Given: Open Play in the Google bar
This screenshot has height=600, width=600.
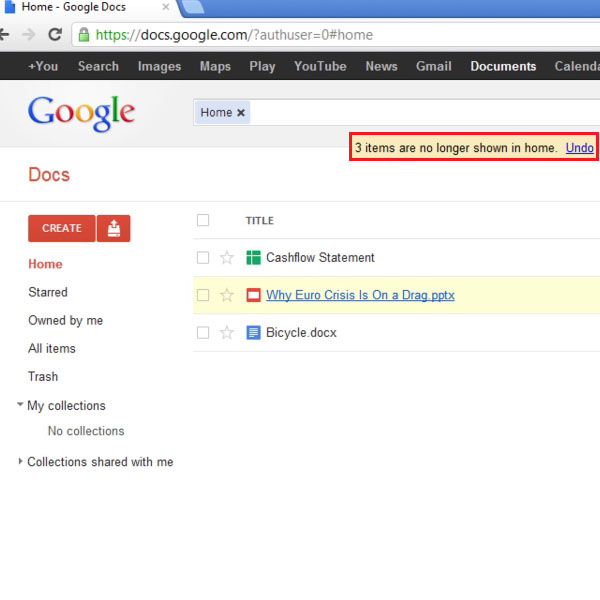Looking at the screenshot, I should (x=262, y=66).
